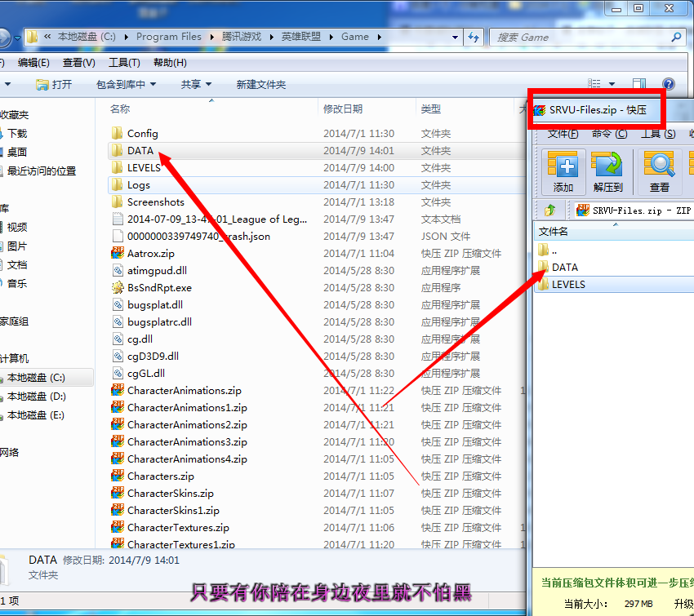
Task: Select 最近访问的位置 in the navigation pane
Action: pos(42,171)
